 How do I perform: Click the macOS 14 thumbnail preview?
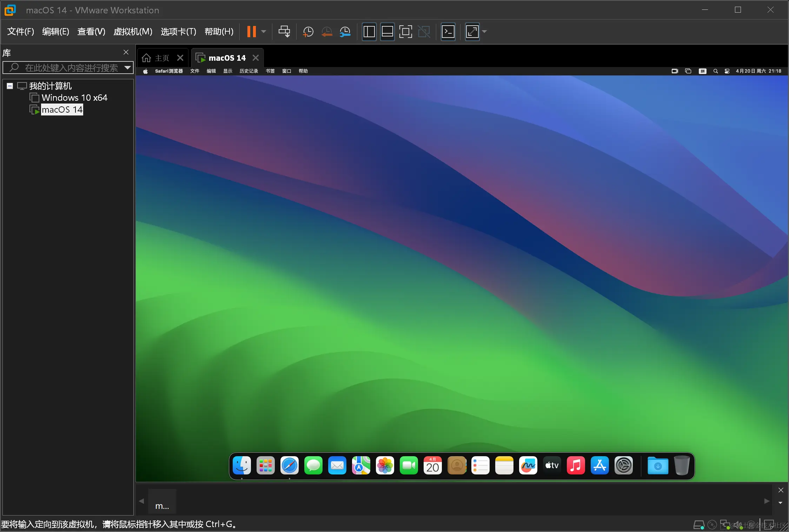coord(162,501)
